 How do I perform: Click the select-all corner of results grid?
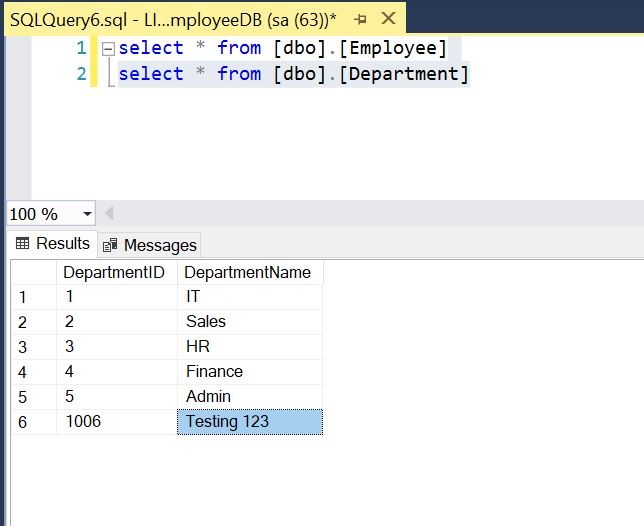[x=34, y=272]
